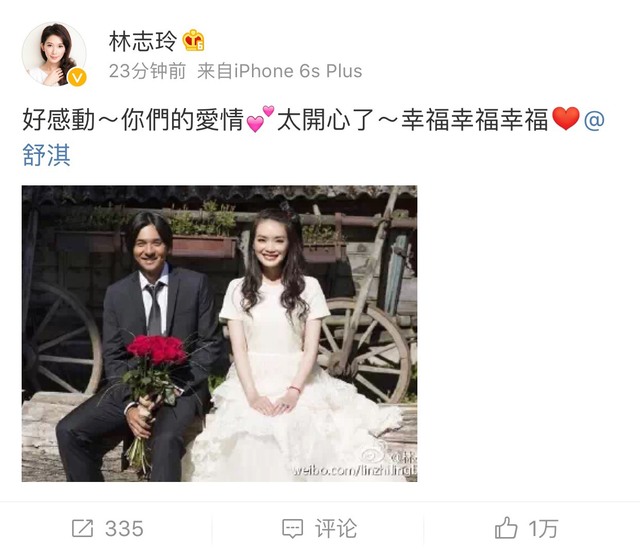640x552 pixels.
Task: Tap the orange verified V badge
Action: [x=77, y=78]
